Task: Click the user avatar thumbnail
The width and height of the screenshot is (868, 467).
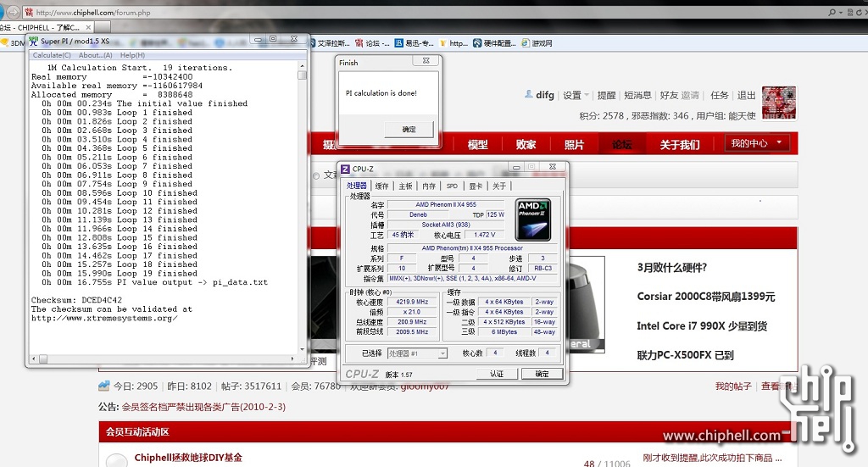Action: (779, 103)
